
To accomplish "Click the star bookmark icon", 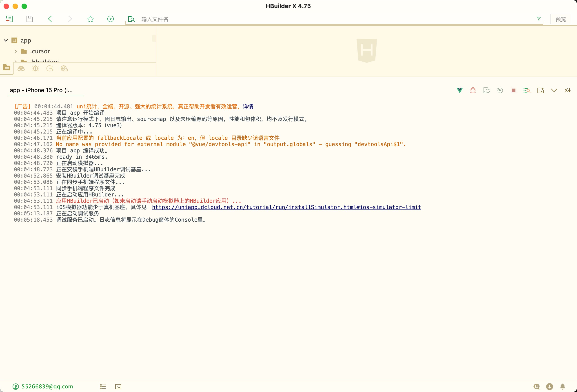I will click(x=90, y=19).
